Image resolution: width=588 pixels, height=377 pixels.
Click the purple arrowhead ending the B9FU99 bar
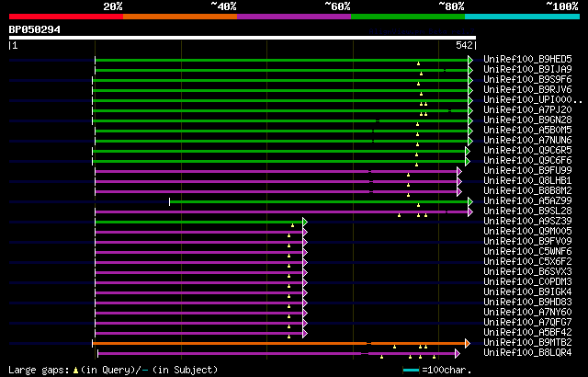pos(459,171)
